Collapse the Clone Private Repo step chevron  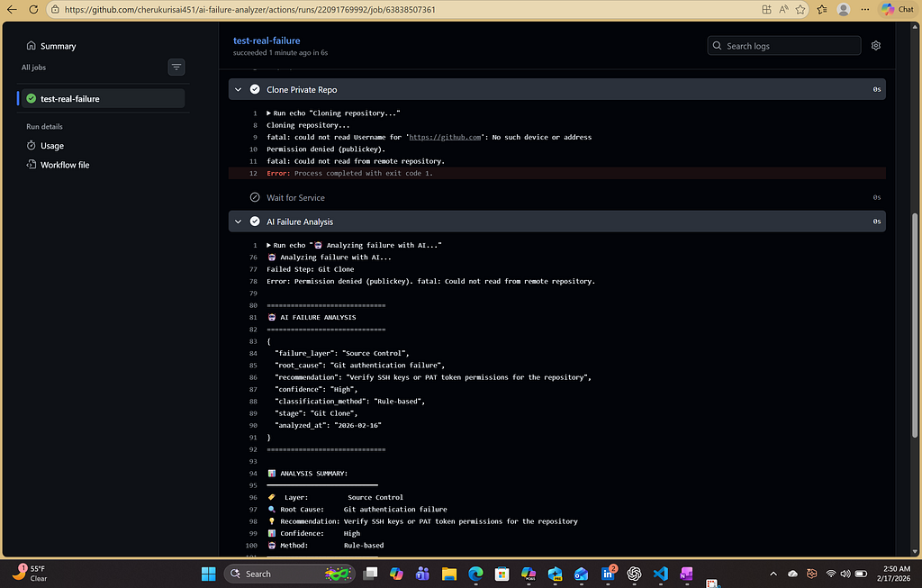pos(238,89)
